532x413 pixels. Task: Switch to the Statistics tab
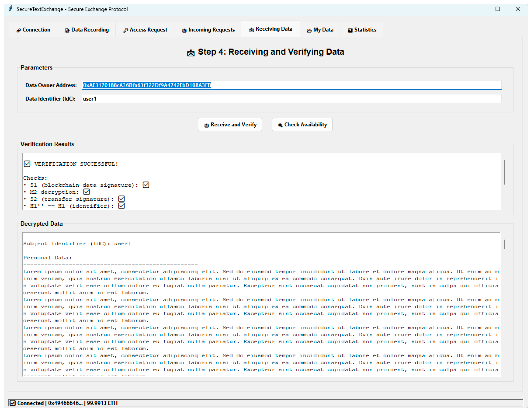click(x=362, y=30)
